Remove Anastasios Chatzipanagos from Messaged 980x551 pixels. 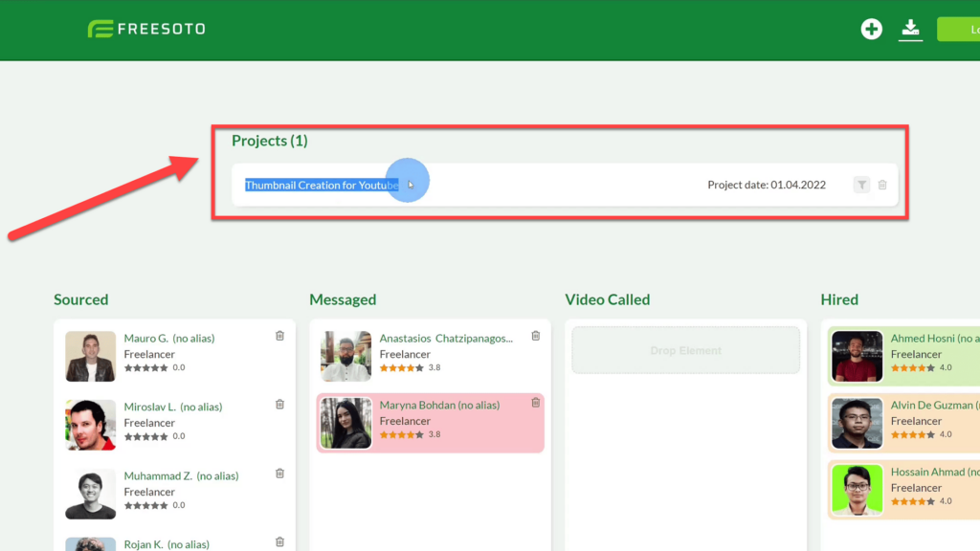point(536,336)
